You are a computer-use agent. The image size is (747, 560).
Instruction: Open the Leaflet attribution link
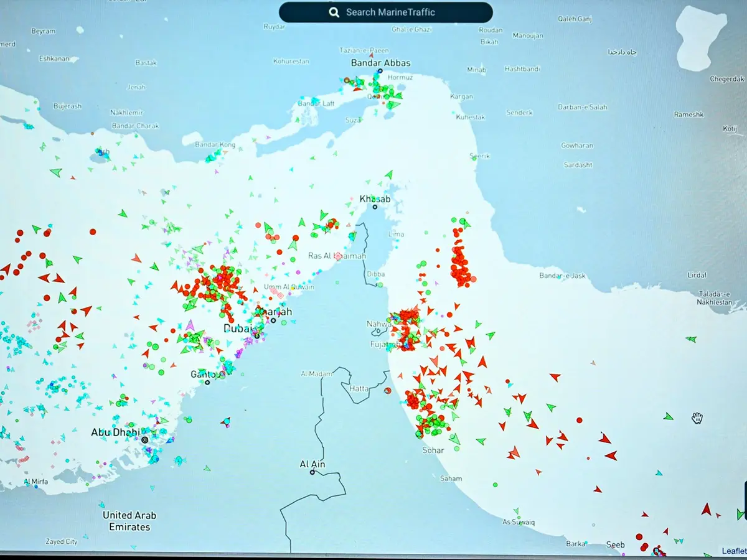[733, 551]
